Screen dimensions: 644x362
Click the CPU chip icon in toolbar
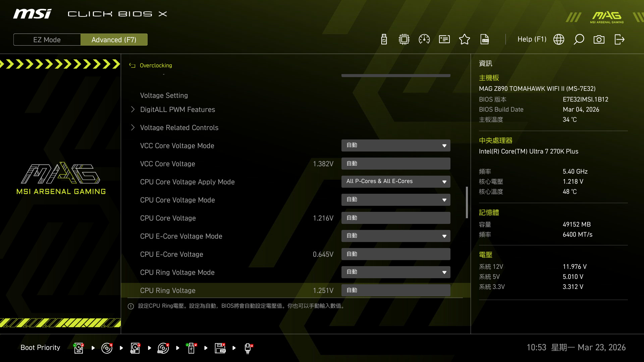[404, 40]
